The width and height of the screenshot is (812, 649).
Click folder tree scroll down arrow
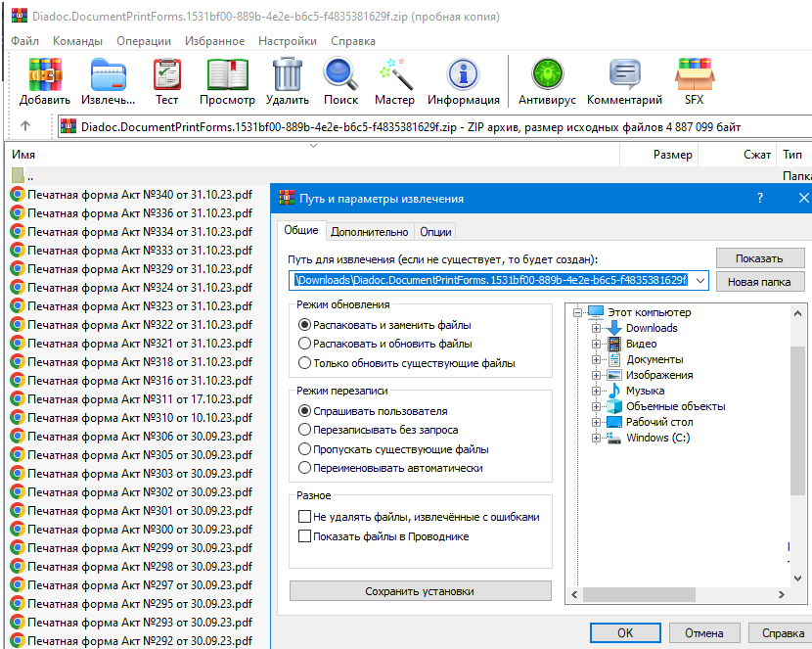click(x=797, y=579)
